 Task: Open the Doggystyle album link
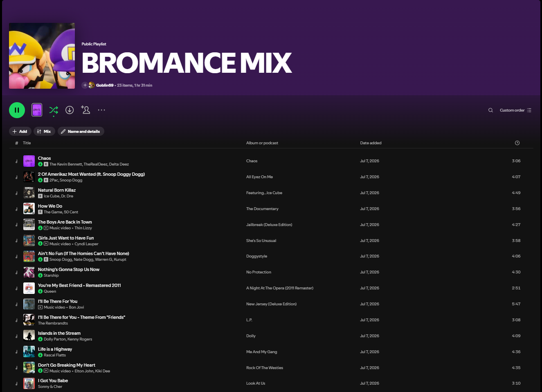(x=256, y=256)
